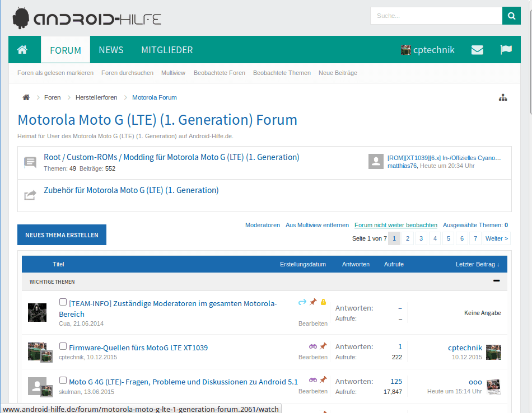Screen dimensions: 532x413
Task: Click the pin icon on TEAM-INFO thread
Action: coord(313,302)
